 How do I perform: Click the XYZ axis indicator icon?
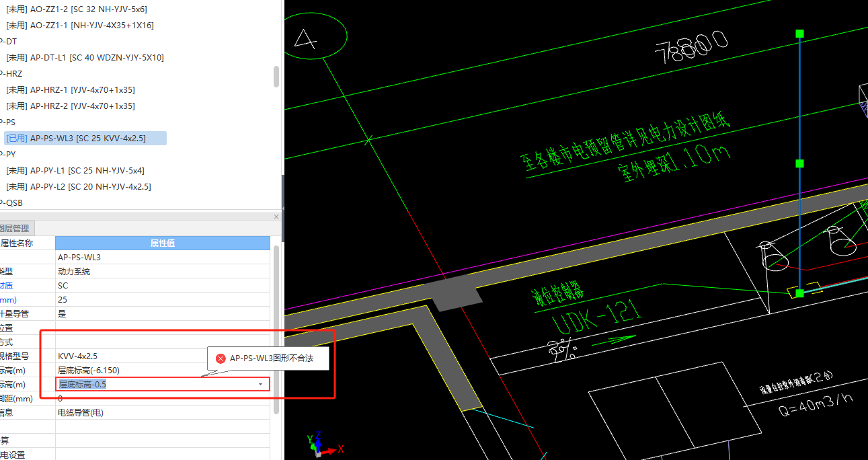click(x=325, y=444)
